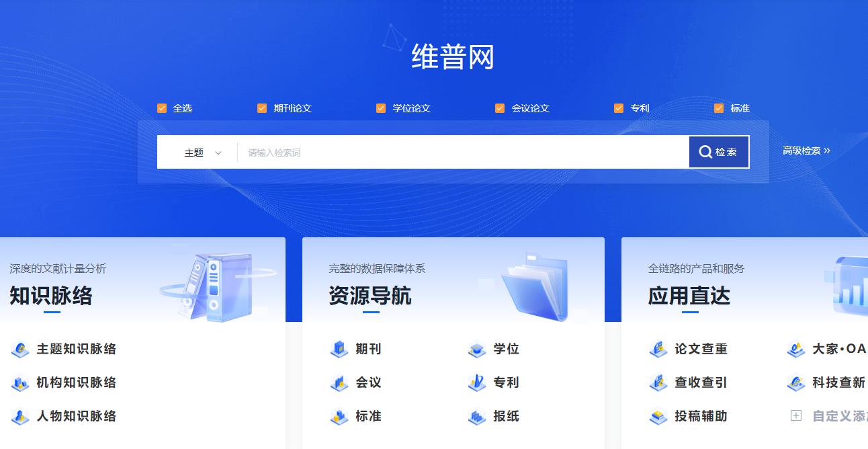Open 期刊 navigation link
The height and width of the screenshot is (449, 868).
click(369, 349)
